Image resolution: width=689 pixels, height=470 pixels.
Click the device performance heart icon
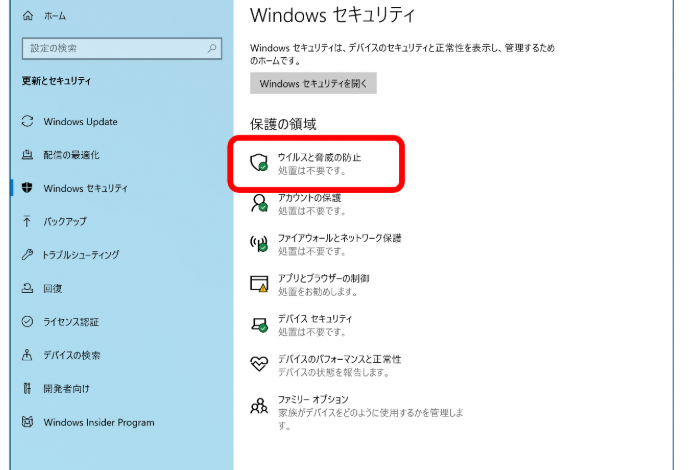[x=259, y=364]
